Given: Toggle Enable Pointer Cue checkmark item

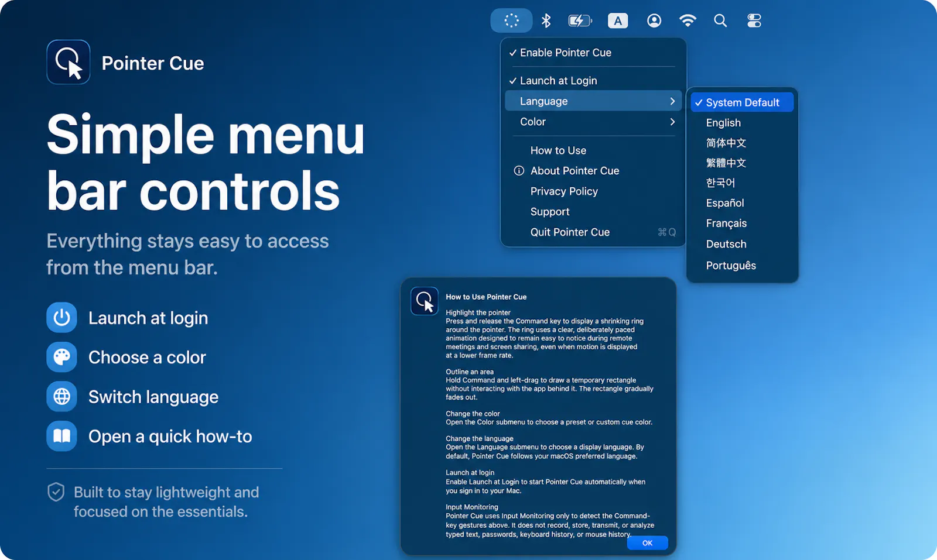Looking at the screenshot, I should point(593,53).
